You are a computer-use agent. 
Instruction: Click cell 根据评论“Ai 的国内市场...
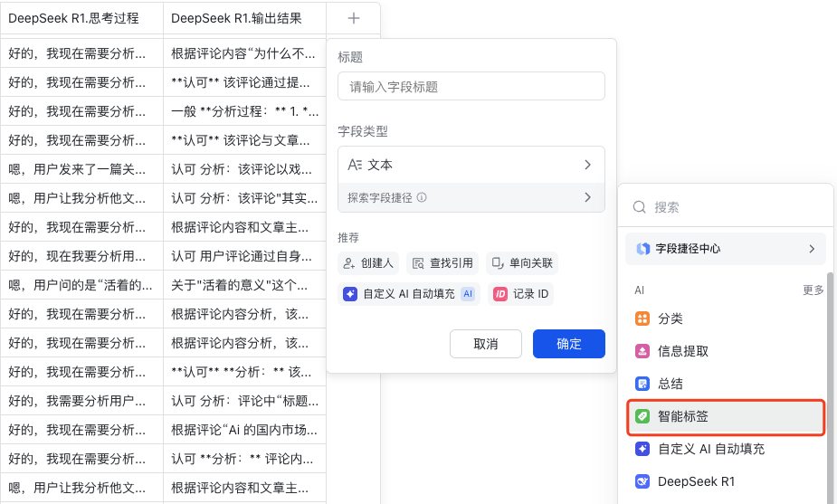pos(244,430)
